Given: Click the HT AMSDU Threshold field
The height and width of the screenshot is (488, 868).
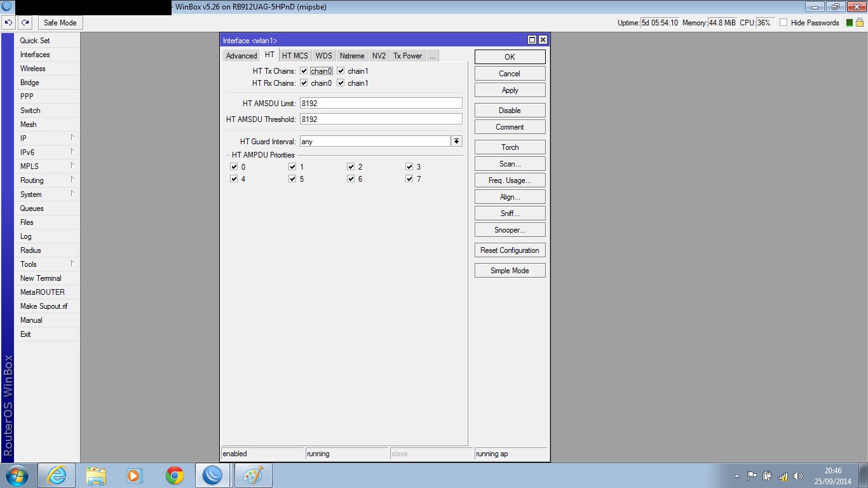Looking at the screenshot, I should coord(381,119).
